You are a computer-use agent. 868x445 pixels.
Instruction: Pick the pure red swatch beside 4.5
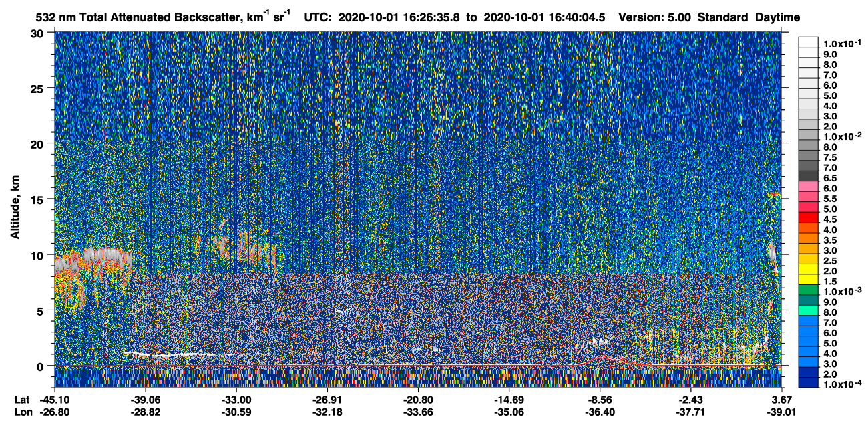[x=808, y=217]
